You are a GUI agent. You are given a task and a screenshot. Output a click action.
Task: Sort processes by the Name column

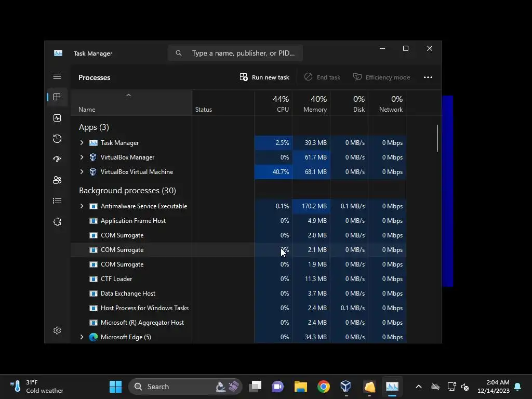tap(131, 103)
